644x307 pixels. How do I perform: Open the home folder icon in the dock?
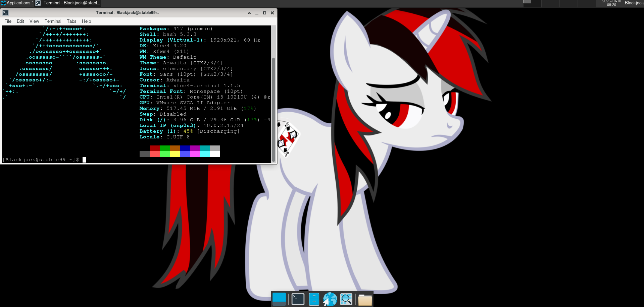coord(365,299)
